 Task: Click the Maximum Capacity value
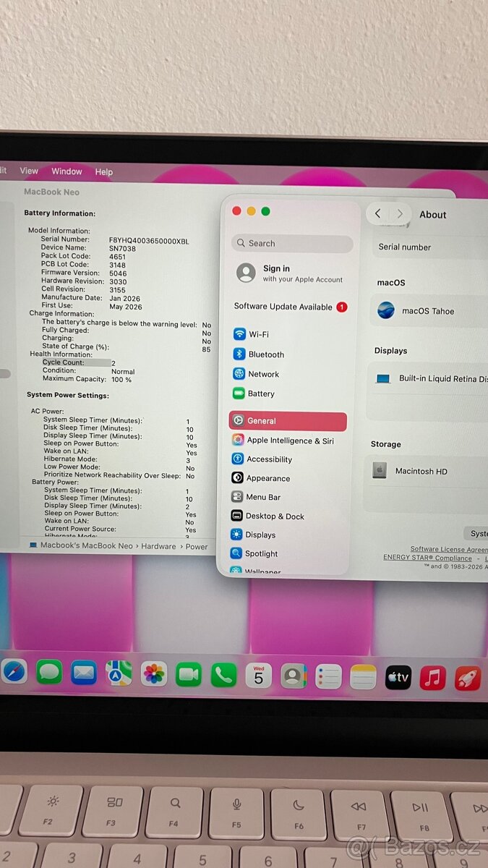121,380
